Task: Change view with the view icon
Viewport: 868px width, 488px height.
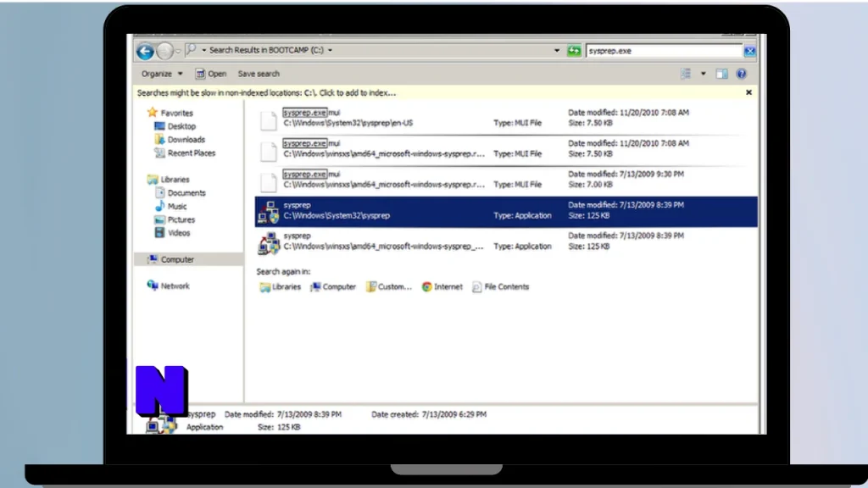Action: tap(686, 74)
